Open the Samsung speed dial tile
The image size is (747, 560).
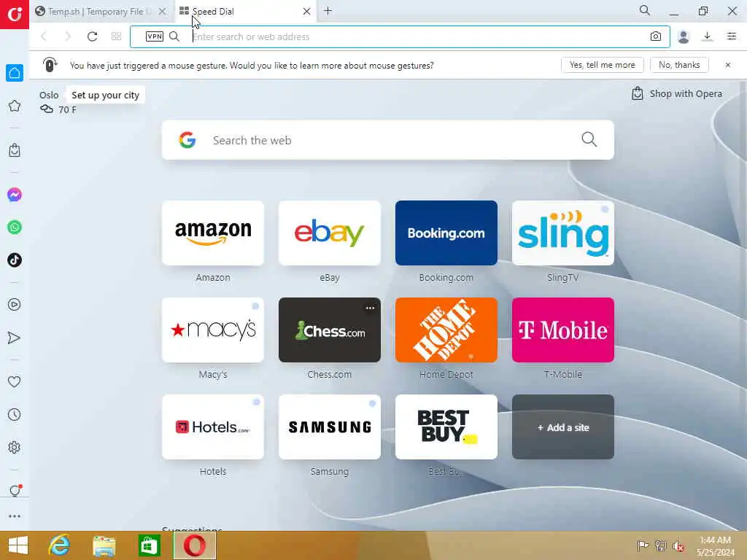tap(330, 427)
